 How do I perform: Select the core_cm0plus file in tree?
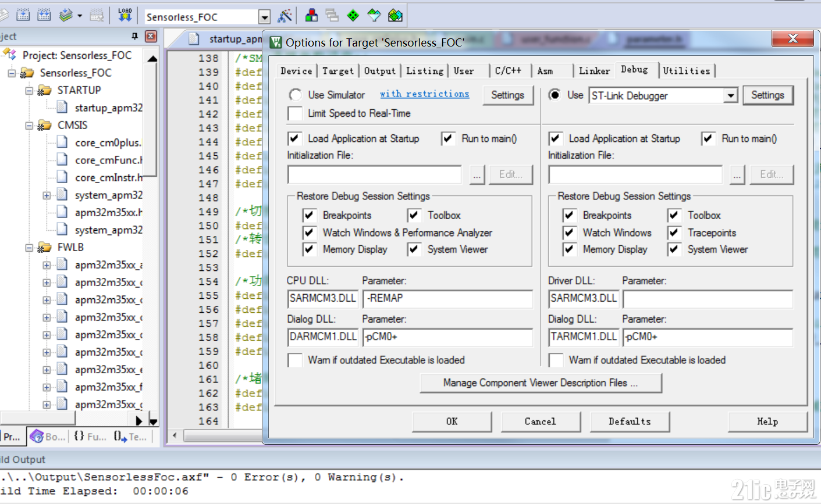(108, 142)
